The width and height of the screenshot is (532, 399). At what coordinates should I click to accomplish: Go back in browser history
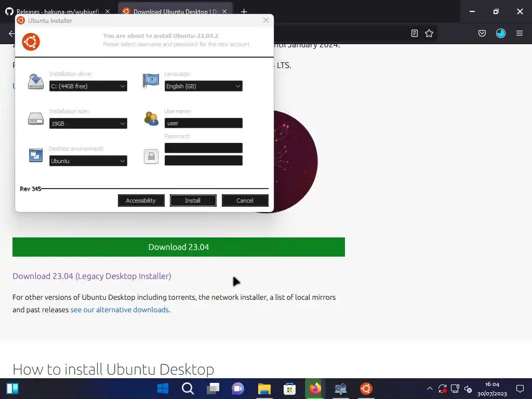tap(11, 33)
